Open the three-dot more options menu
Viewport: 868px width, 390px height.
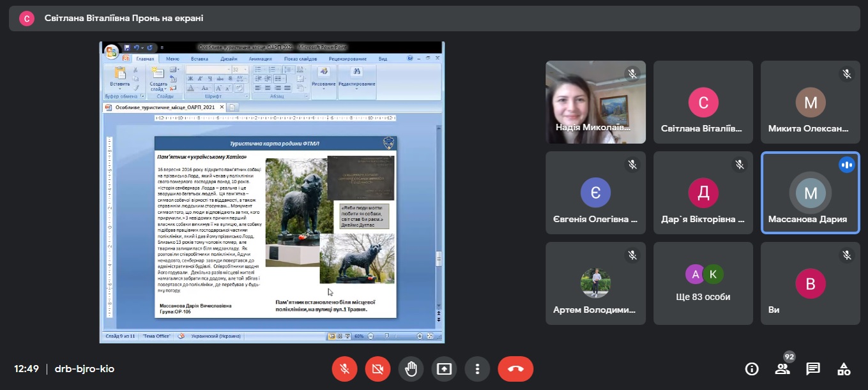click(477, 369)
